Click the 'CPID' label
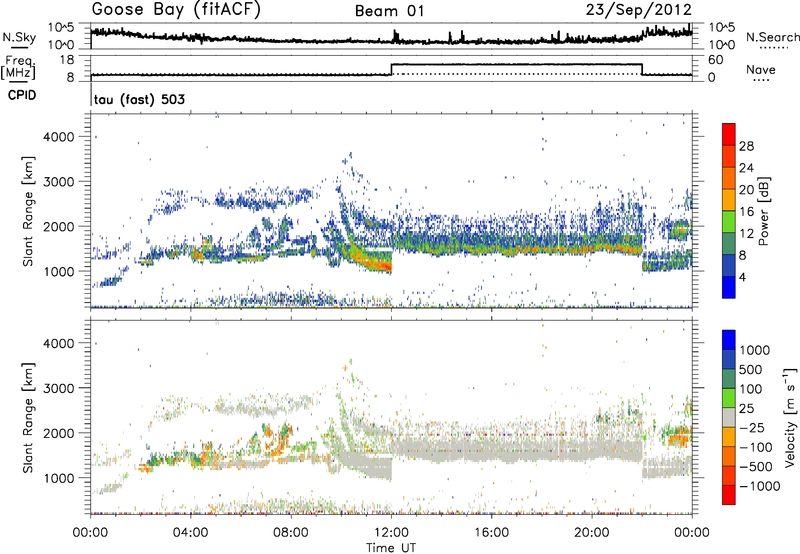800x554 pixels. (22, 95)
